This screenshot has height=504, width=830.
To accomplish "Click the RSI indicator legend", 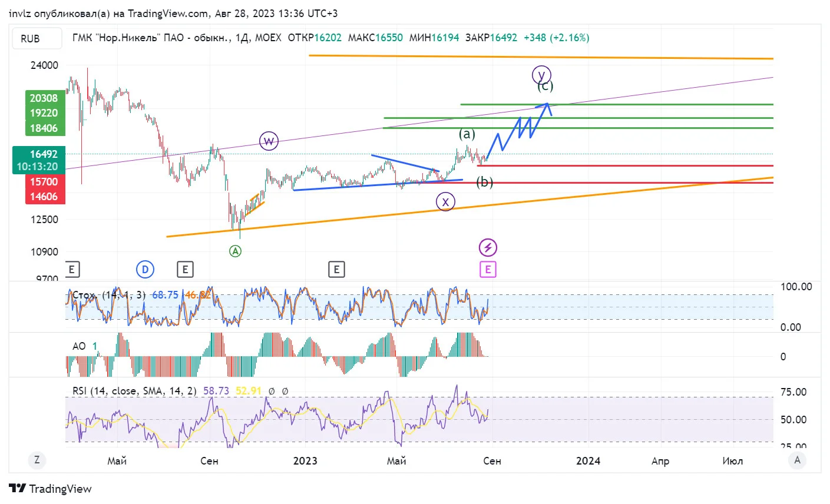I will (x=134, y=391).
